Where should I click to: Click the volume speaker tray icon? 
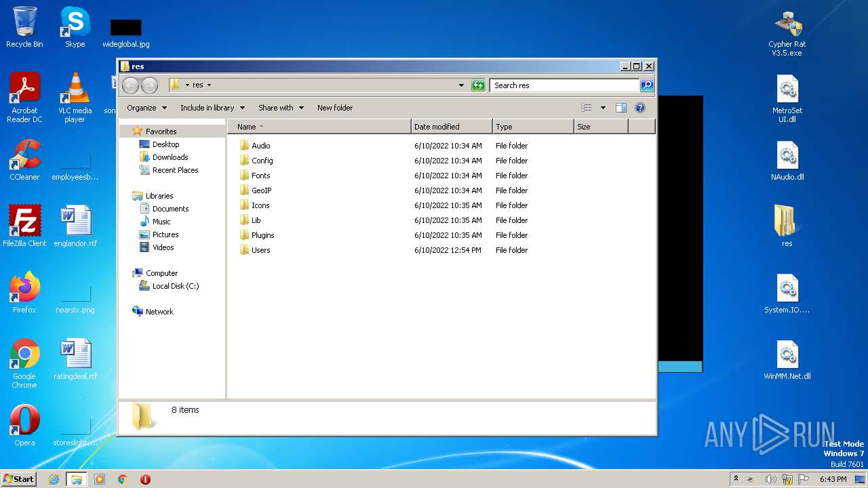(771, 479)
